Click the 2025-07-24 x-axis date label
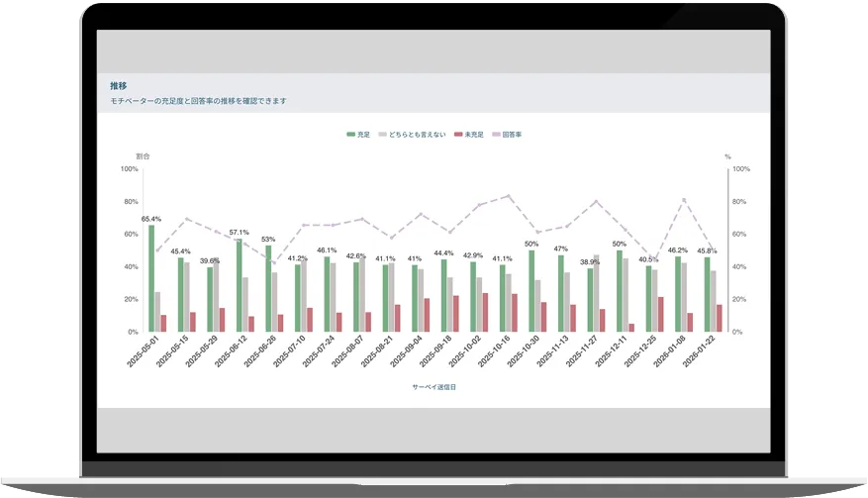 pos(313,353)
